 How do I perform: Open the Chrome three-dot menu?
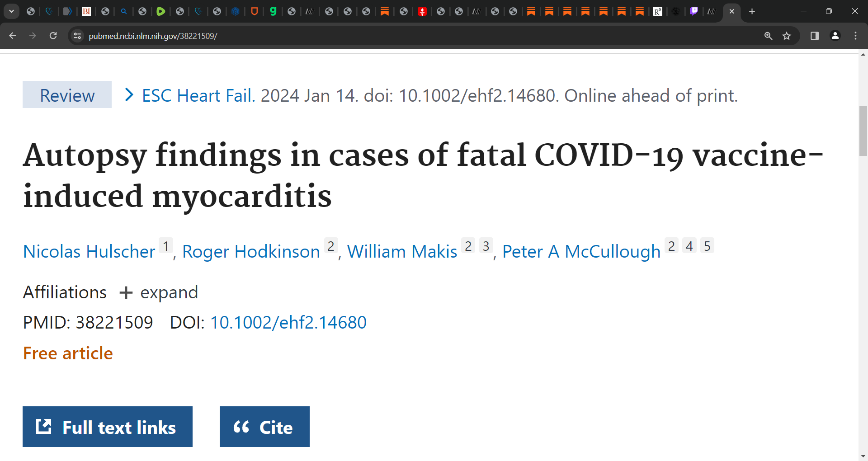click(855, 36)
